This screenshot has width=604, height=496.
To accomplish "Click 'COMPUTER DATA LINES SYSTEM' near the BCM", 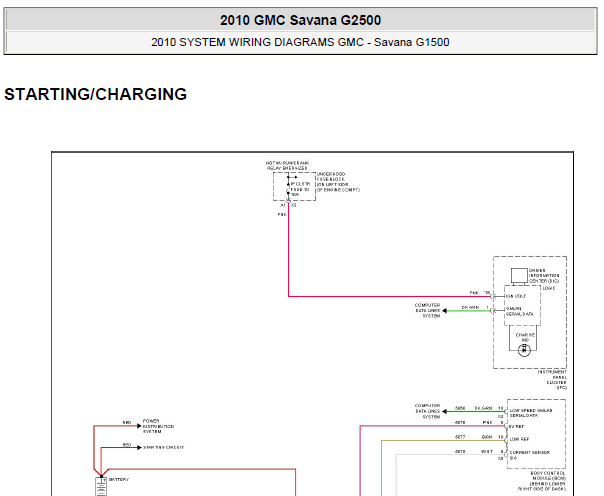I will point(428,411).
